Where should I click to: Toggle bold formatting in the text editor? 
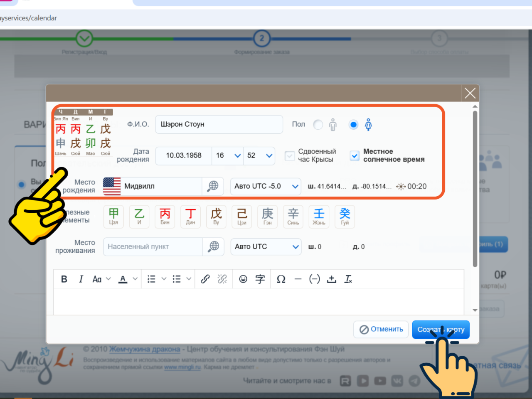pos(64,279)
